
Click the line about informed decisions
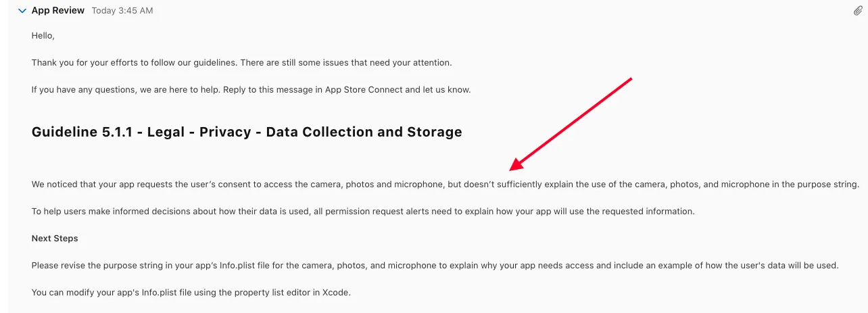[363, 211]
